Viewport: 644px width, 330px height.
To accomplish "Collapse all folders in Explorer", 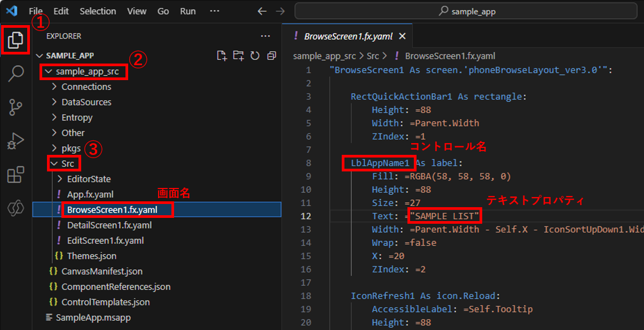I will 271,56.
